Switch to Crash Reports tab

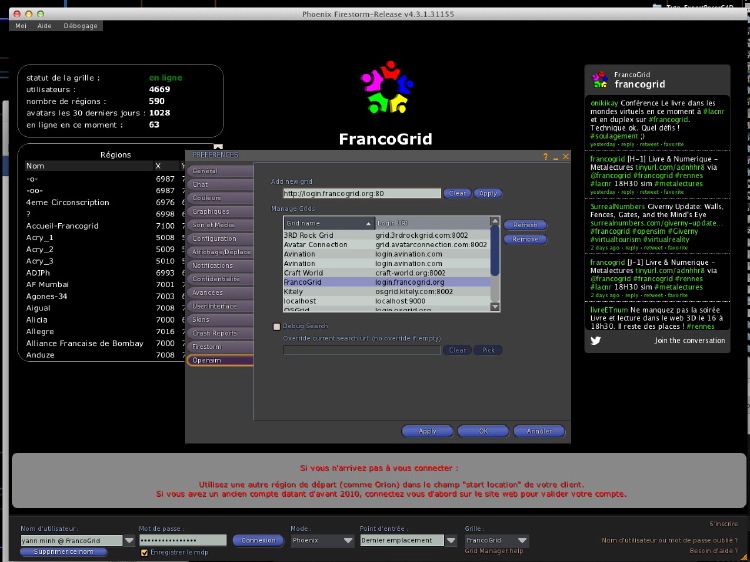pos(220,333)
